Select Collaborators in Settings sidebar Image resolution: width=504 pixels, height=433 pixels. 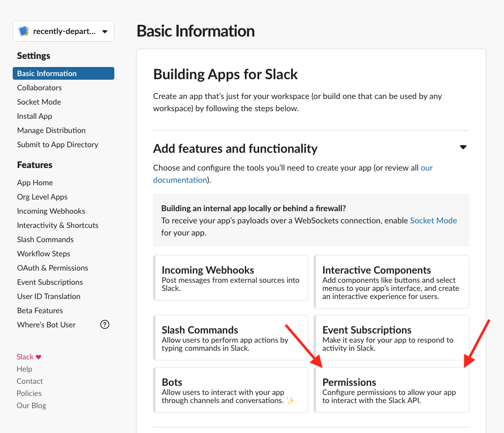pyautogui.click(x=39, y=88)
